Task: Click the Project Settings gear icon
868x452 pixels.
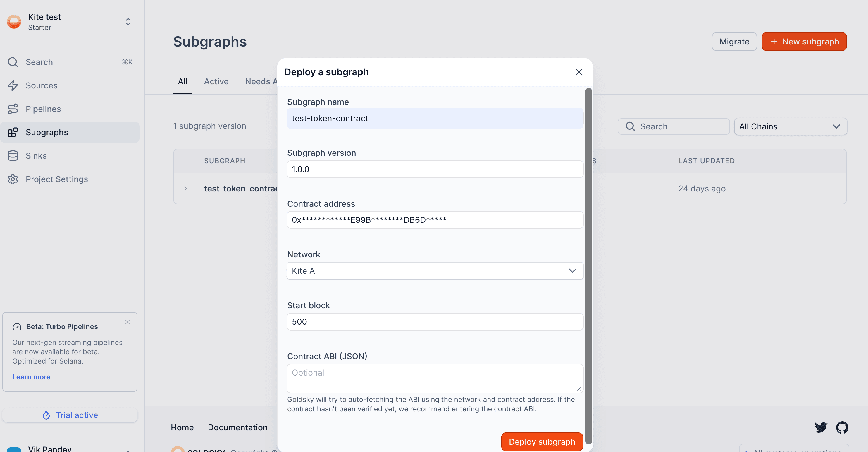Action: click(x=13, y=179)
